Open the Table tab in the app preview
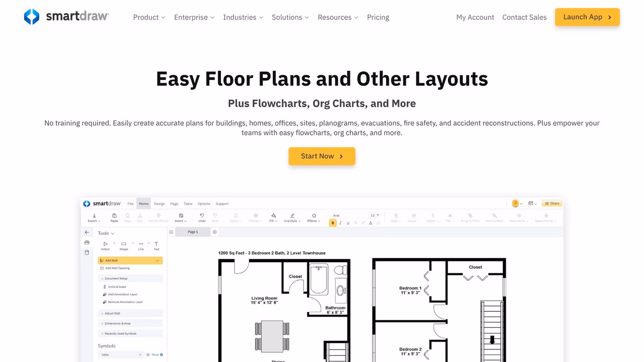This screenshot has height=362, width=644. pyautogui.click(x=188, y=204)
